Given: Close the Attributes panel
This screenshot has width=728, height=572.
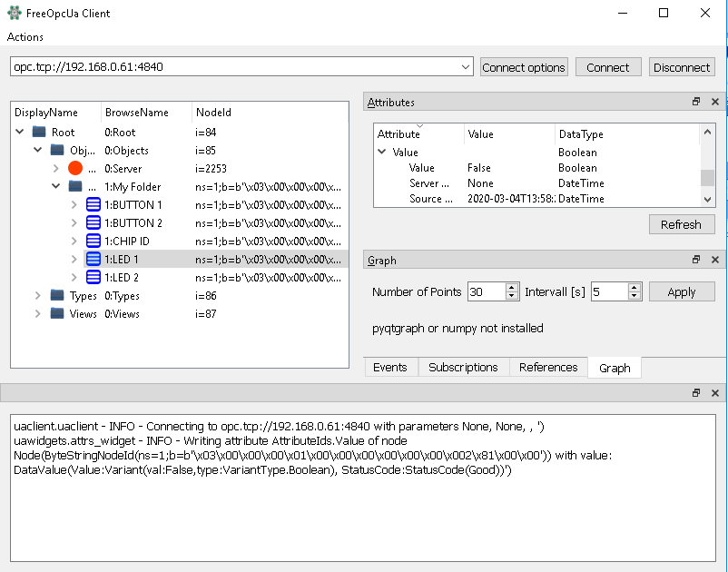Looking at the screenshot, I should point(715,101).
